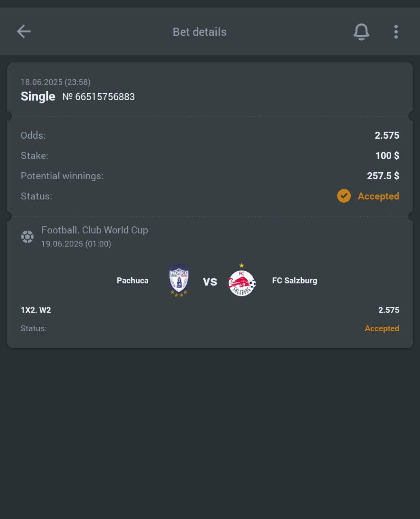Select the FC Salzburg team name
Image resolution: width=420 pixels, height=519 pixels.
tap(294, 281)
